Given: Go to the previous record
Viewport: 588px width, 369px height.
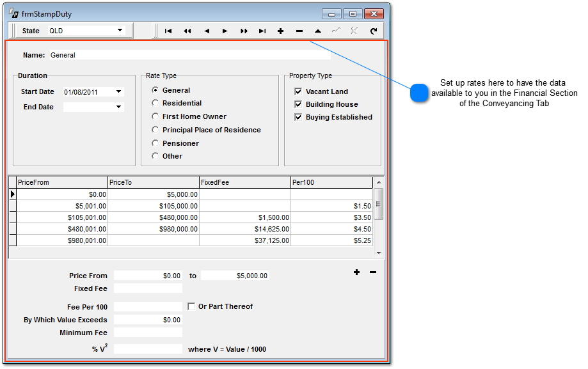Looking at the screenshot, I should pos(206,31).
